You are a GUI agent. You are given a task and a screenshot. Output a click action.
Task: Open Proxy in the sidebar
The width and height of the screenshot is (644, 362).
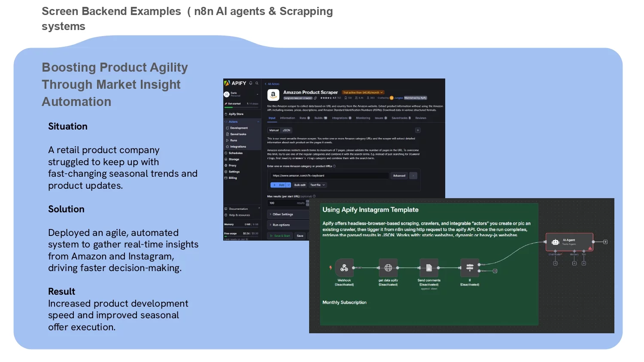[231, 166]
